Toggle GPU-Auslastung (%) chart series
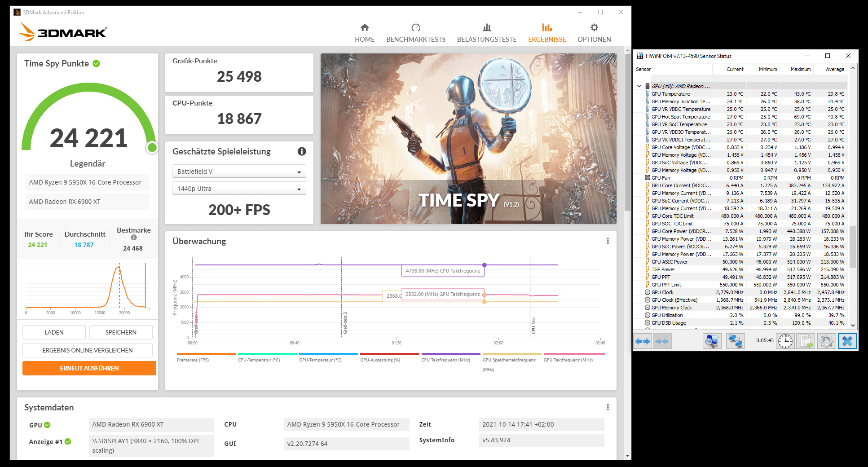This screenshot has width=868, height=467. [389, 357]
